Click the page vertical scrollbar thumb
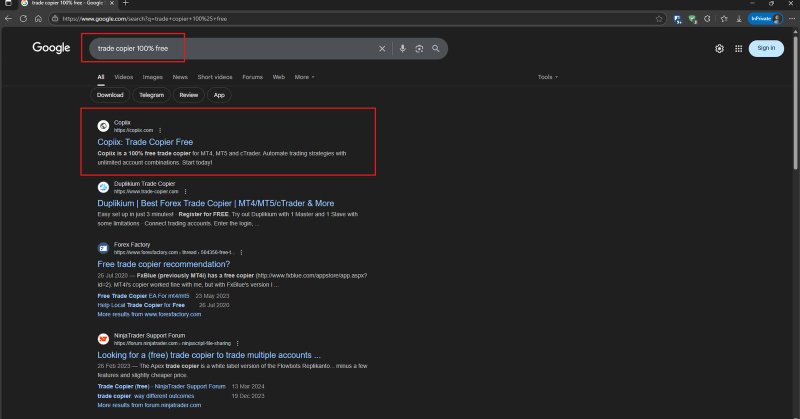This screenshot has width=800, height=419. (x=795, y=102)
